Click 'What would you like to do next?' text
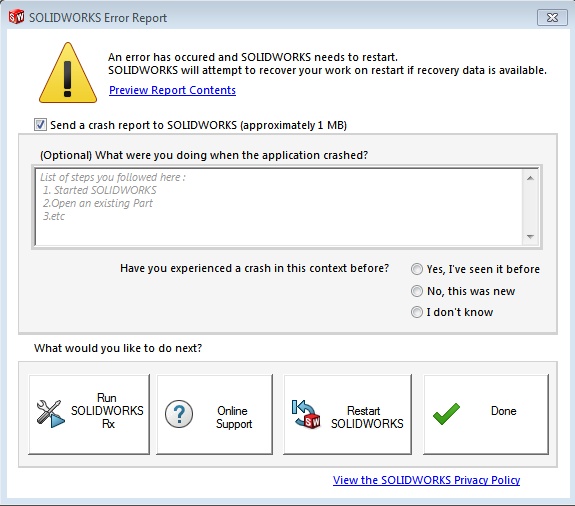 118,348
